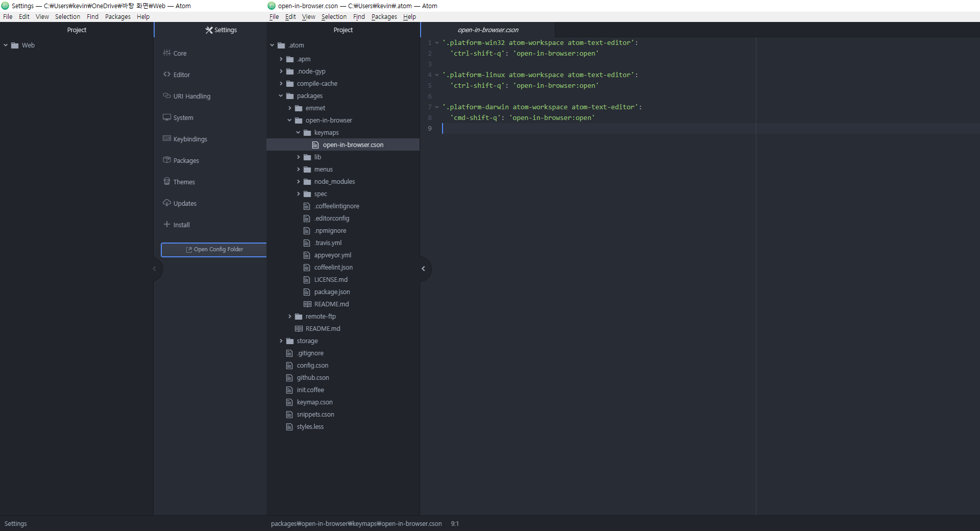980x531 pixels.
Task: Collapse the open-in-browser folder chevron
Action: (x=289, y=120)
